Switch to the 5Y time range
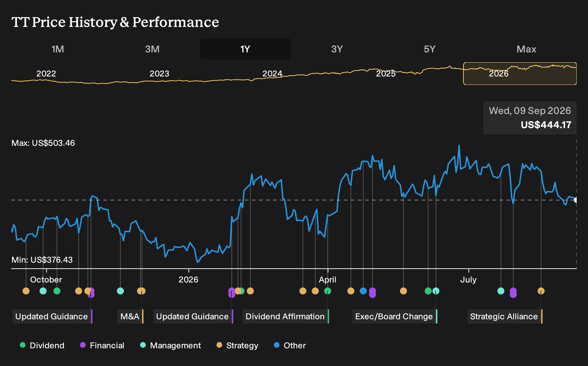The width and height of the screenshot is (588, 366). (430, 49)
